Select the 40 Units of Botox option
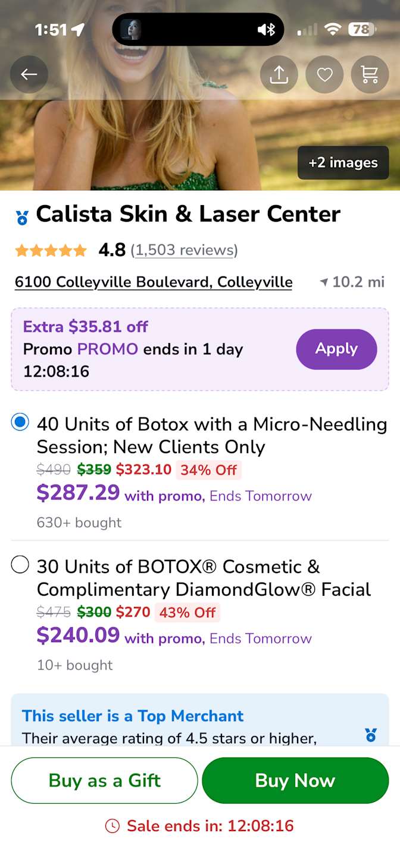 coord(20,423)
